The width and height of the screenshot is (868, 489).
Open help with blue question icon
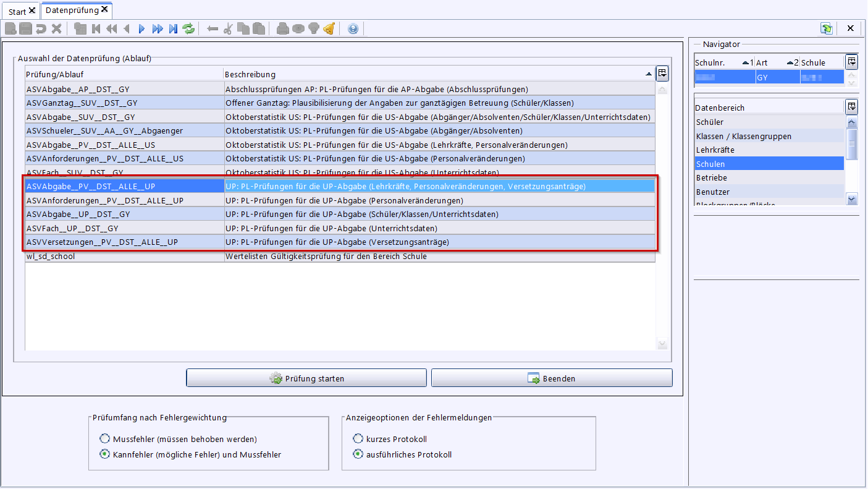coord(353,28)
